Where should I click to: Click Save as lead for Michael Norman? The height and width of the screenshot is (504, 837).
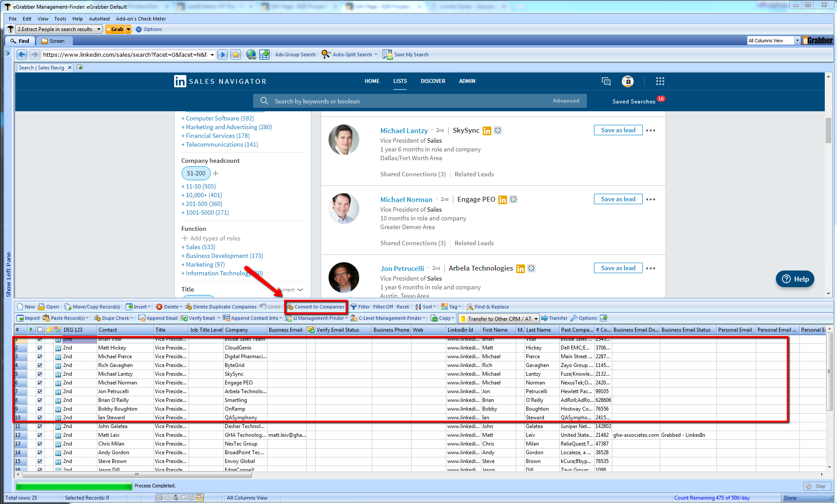(618, 199)
